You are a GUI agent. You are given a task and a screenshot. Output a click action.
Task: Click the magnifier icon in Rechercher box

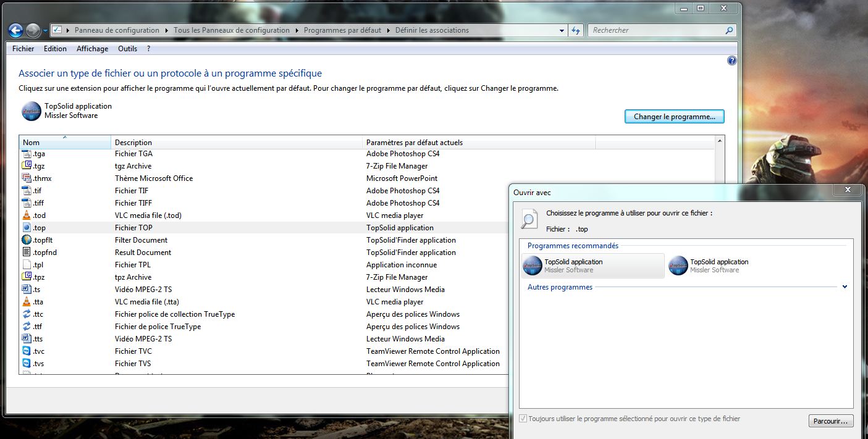tap(729, 30)
